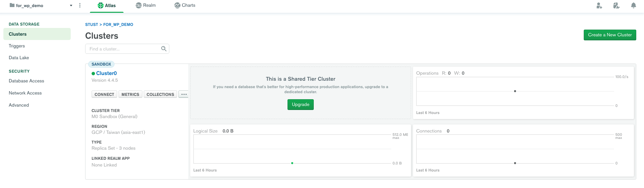This screenshot has width=644, height=188.
Task: Click the CONNECT button
Action: point(104,95)
